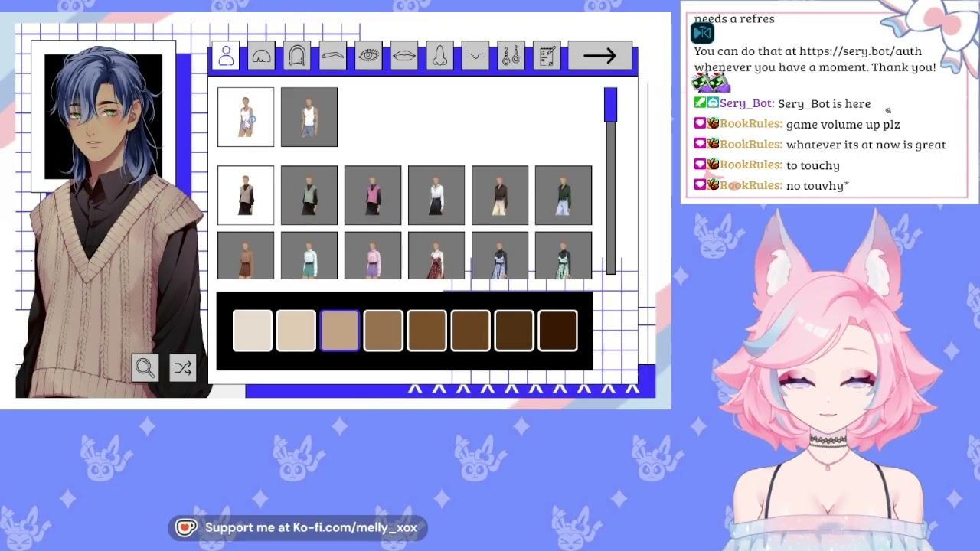Select green floral dress over black top

(x=563, y=256)
